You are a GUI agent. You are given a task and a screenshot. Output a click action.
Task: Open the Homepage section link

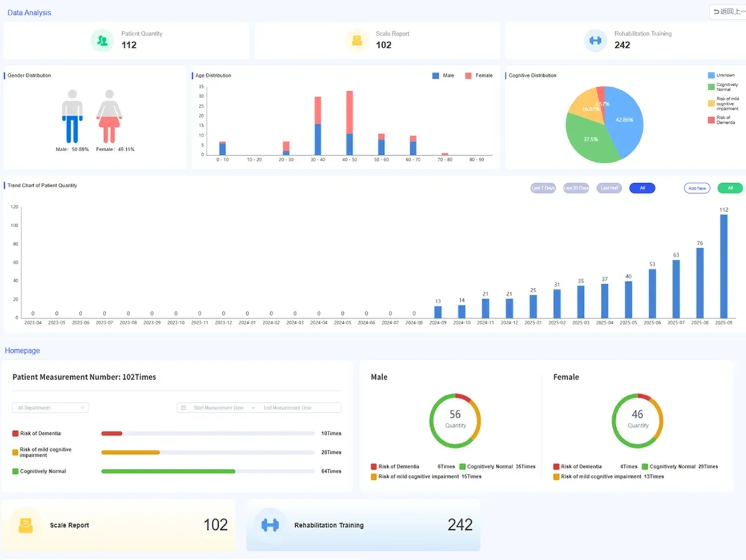22,350
